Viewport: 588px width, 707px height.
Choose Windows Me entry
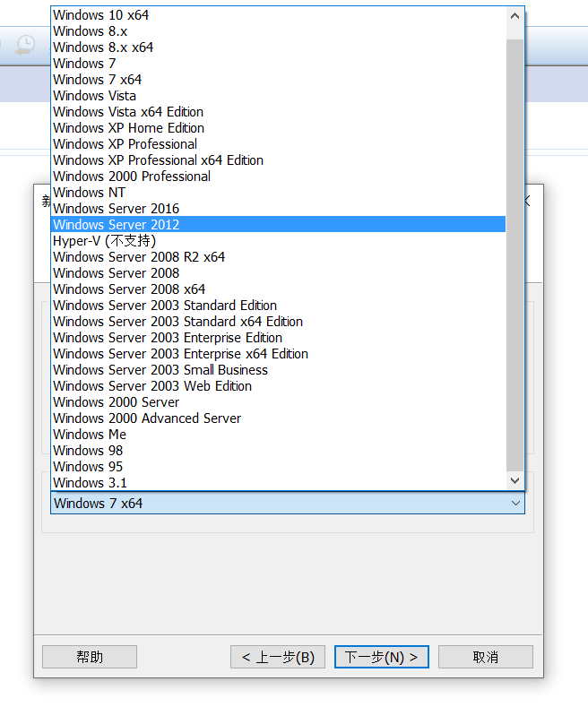point(278,435)
